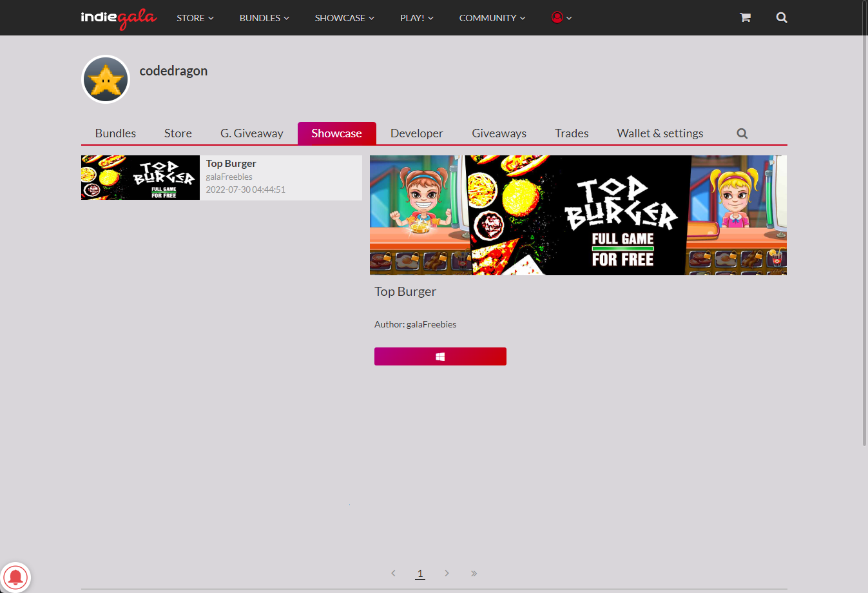Open the shopping cart icon

click(745, 17)
